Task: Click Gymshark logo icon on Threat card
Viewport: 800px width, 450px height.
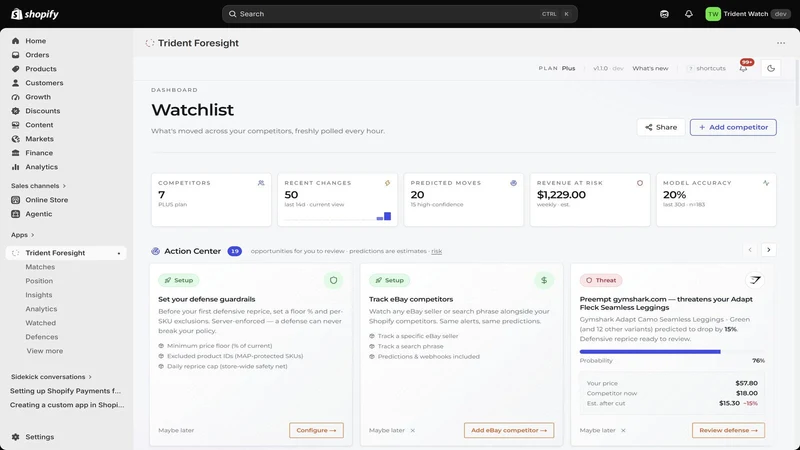Action: coord(755,280)
